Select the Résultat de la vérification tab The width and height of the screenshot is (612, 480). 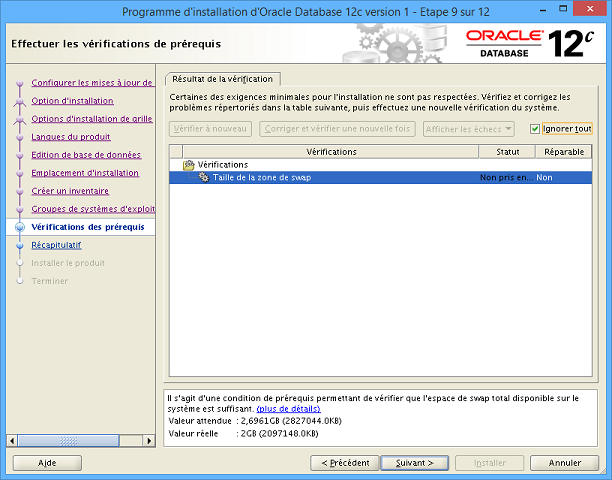(222, 79)
